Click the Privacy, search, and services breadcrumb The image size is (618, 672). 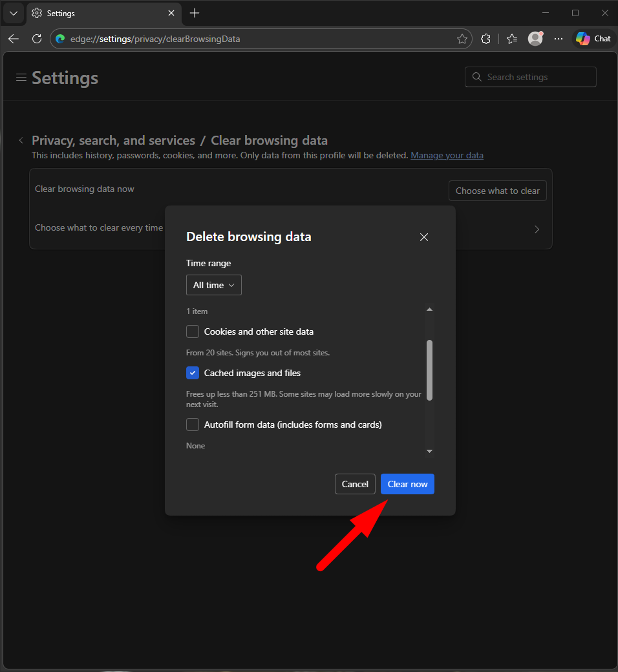pyautogui.click(x=114, y=140)
